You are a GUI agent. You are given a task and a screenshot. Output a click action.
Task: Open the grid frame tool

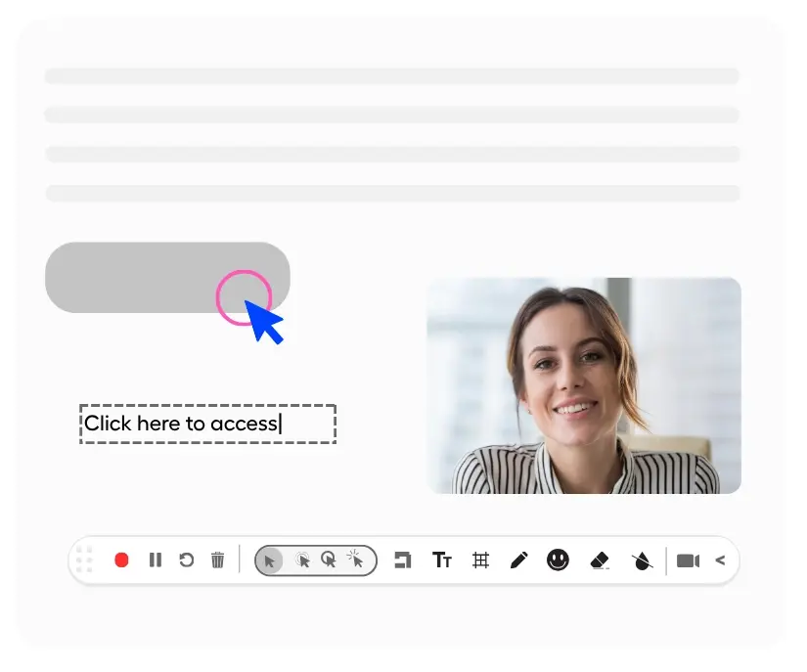pyautogui.click(x=480, y=560)
